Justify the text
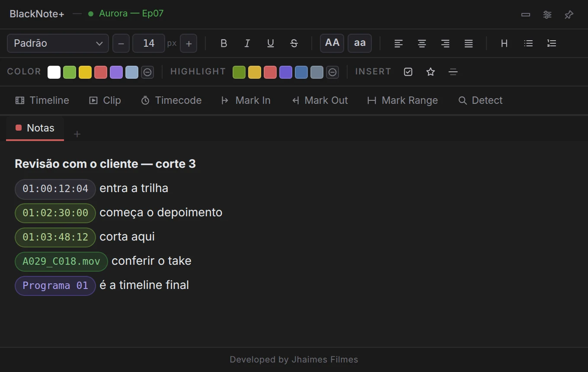This screenshot has height=372, width=588. coord(469,43)
